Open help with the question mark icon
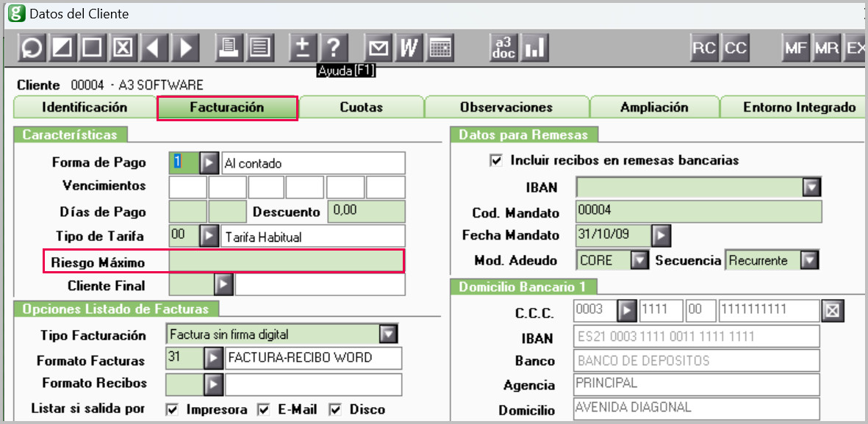 333,48
